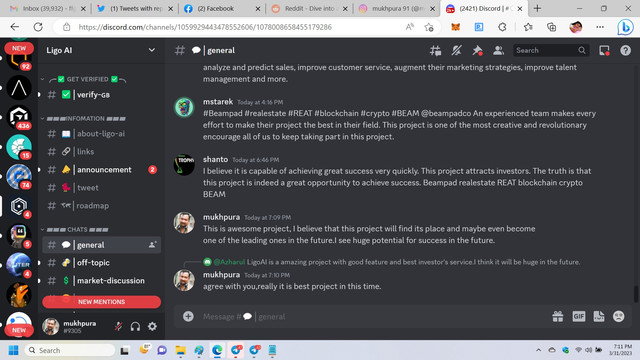
Task: Open the sticker picker icon
Action: (599, 316)
